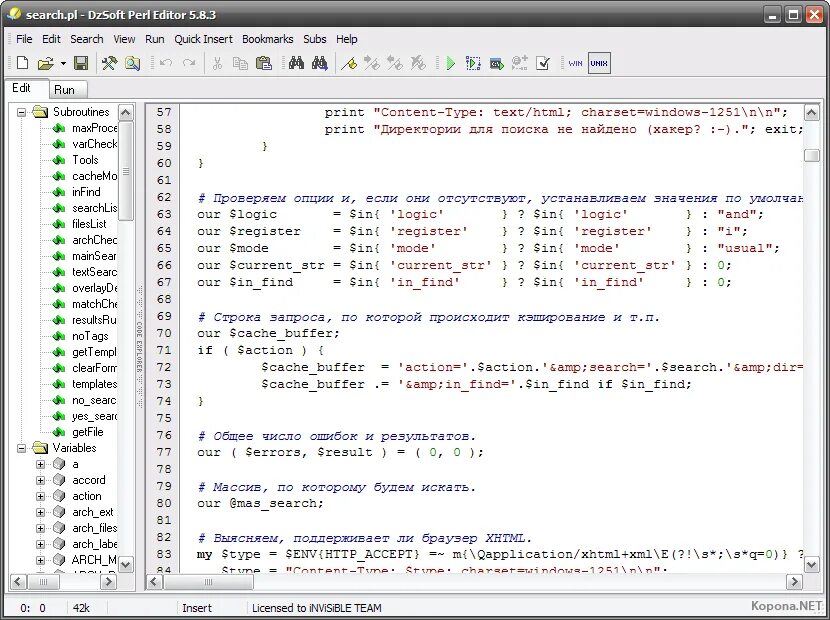Open Find with the first binoculars icon
The width and height of the screenshot is (830, 620).
point(296,64)
